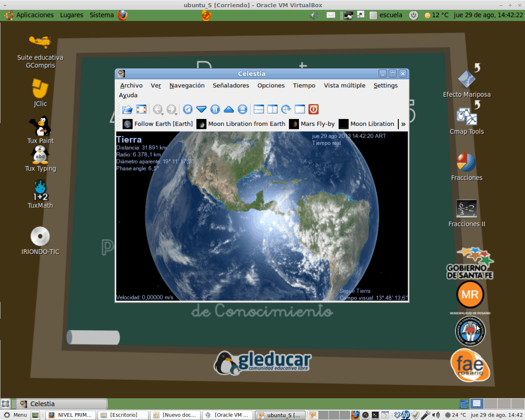Open the Vista múltiple menu
The image size is (525, 420).
344,85
